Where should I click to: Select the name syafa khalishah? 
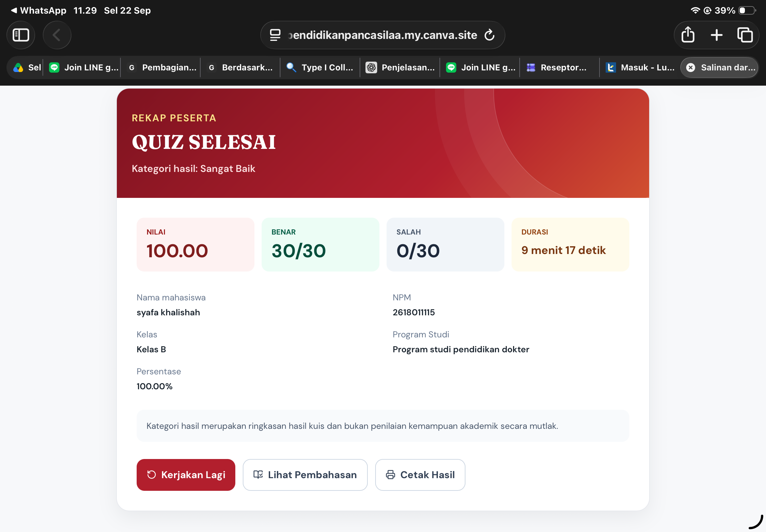click(168, 312)
